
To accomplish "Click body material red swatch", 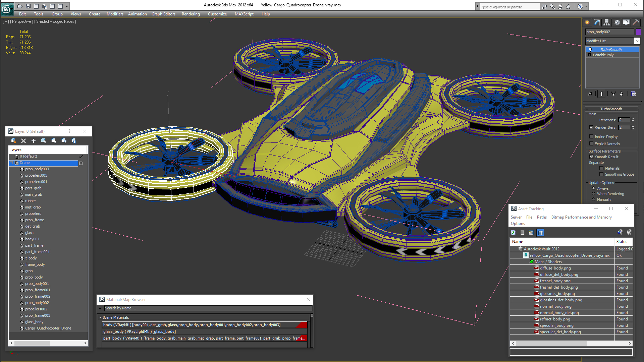I will [301, 325].
